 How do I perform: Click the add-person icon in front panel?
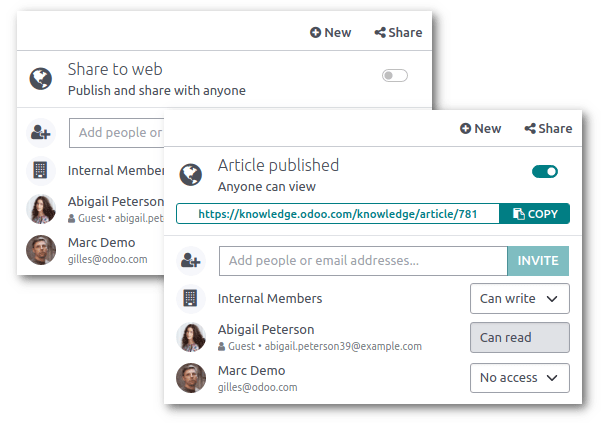[x=190, y=261]
